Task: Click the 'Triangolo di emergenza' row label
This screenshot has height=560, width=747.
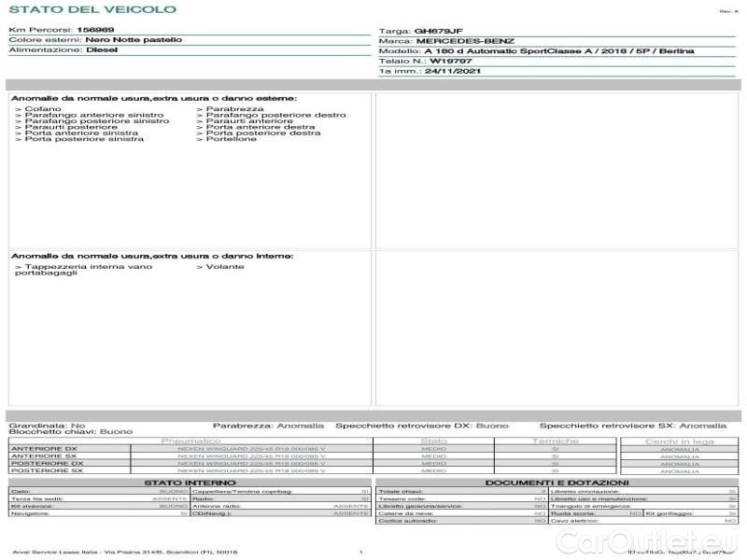Action: click(x=591, y=506)
